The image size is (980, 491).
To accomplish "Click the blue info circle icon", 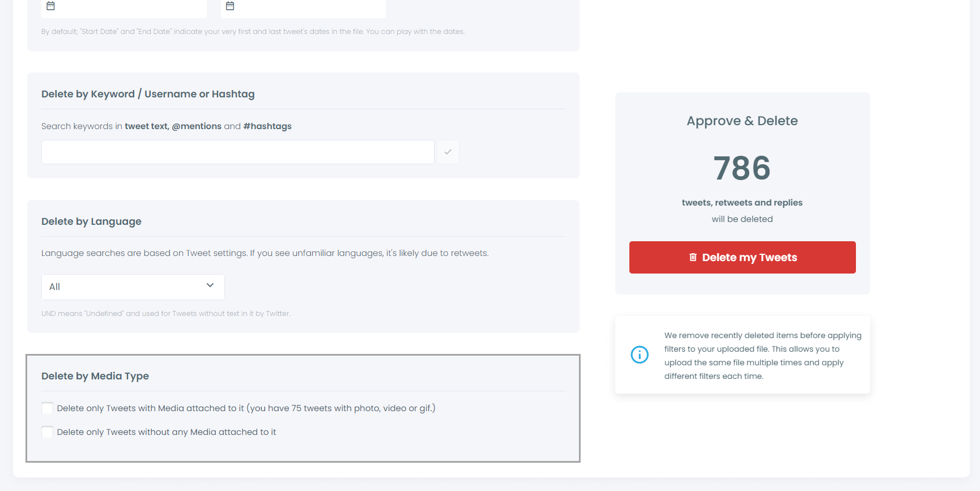I will pos(640,355).
